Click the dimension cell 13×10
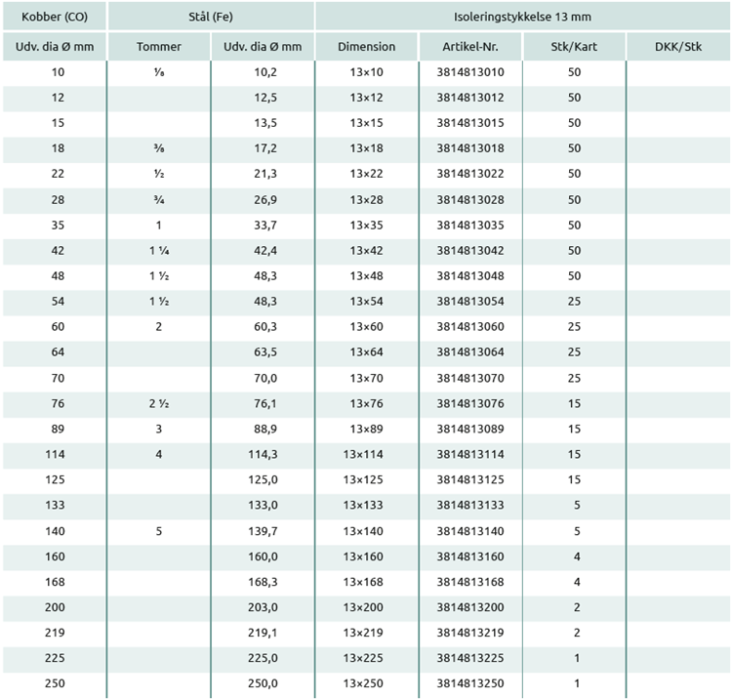This screenshot has height=700, width=732. tap(366, 72)
